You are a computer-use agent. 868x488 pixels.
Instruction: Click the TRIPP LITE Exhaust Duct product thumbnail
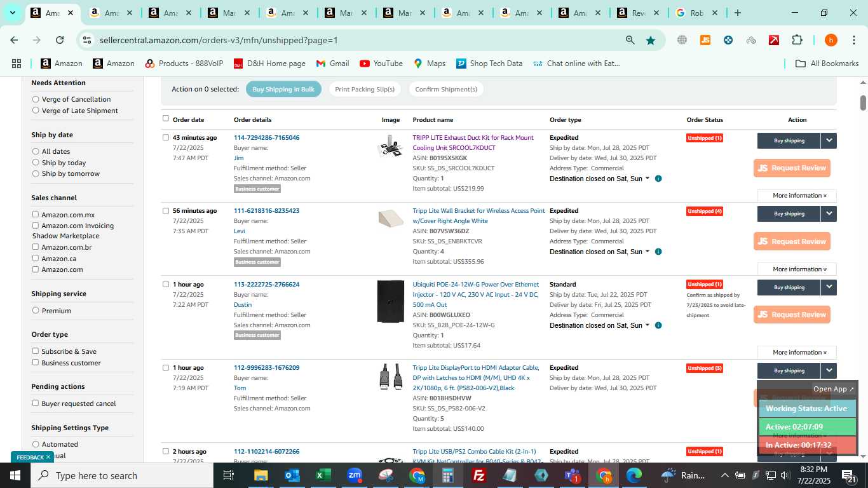(x=390, y=147)
